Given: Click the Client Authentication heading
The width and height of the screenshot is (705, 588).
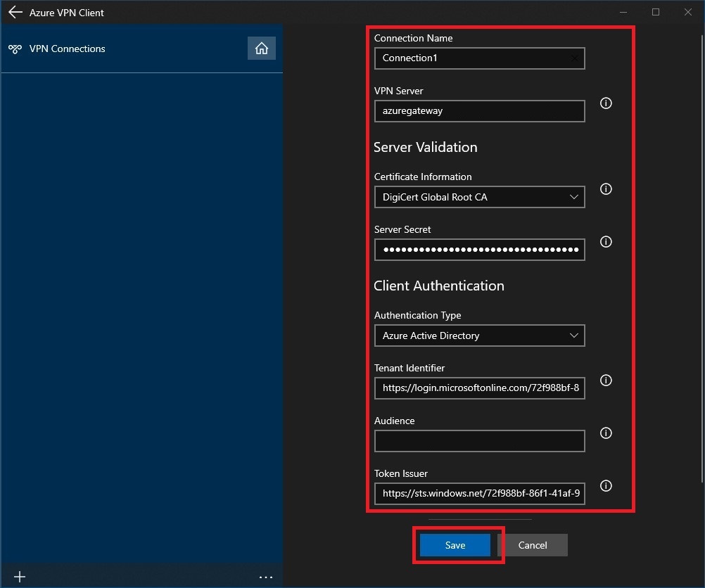Looking at the screenshot, I should [x=439, y=286].
